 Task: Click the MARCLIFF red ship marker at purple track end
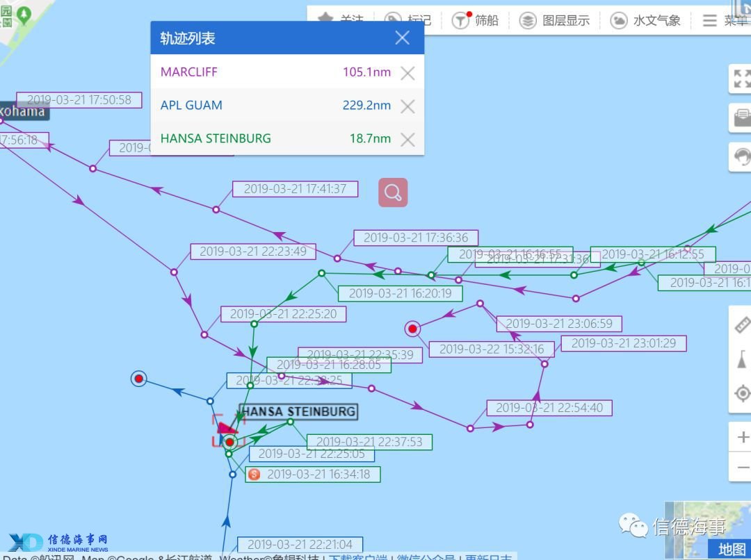pos(412,329)
